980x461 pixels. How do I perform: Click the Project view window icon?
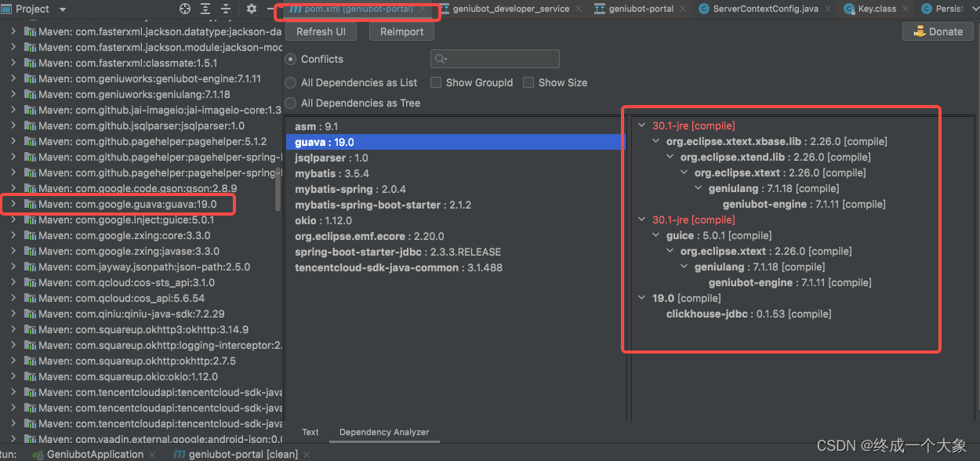tap(6, 9)
